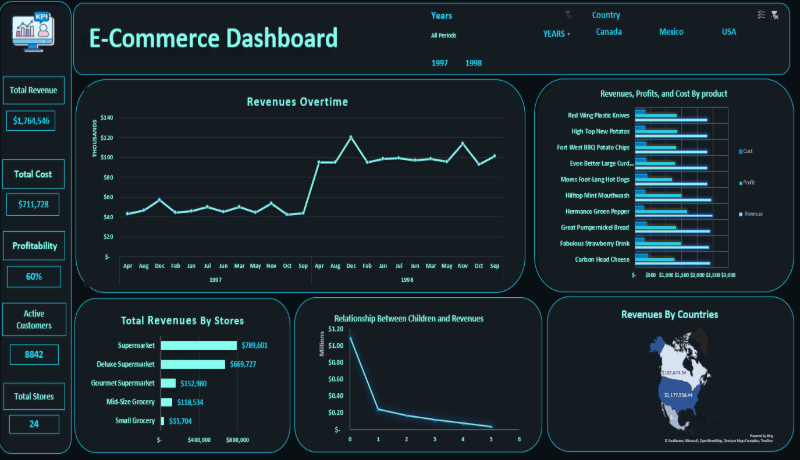Click the Moms Foot-Long Hot Dogs label

pos(595,180)
